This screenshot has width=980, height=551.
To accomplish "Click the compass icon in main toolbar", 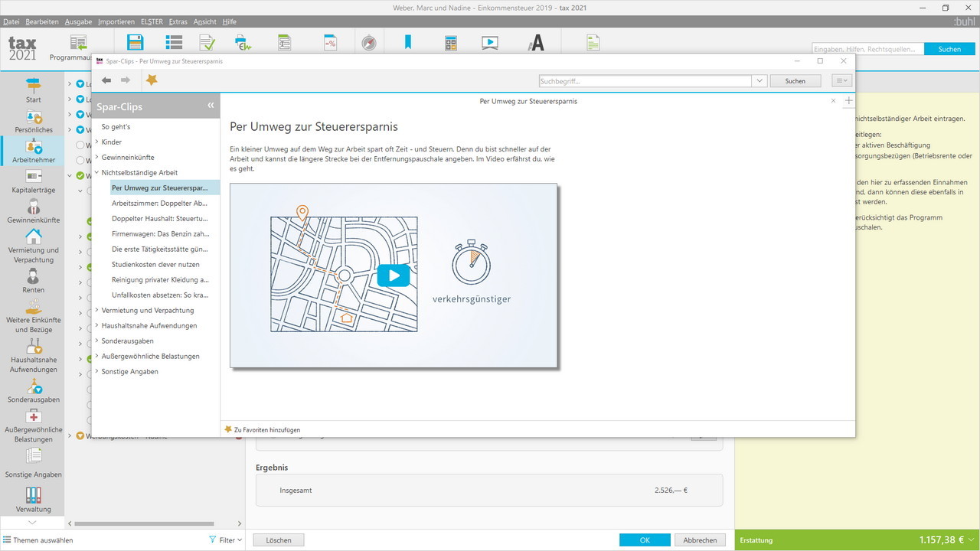I will 369,43.
